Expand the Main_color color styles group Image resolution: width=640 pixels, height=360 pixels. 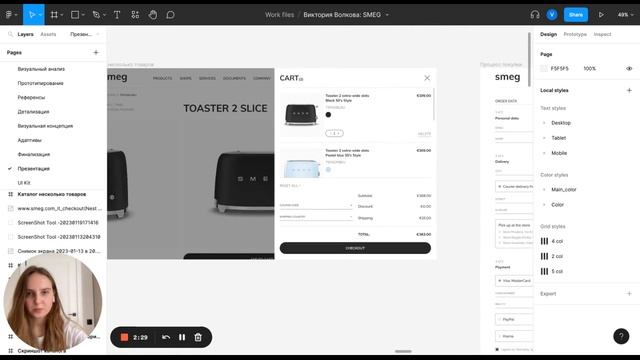pos(544,190)
